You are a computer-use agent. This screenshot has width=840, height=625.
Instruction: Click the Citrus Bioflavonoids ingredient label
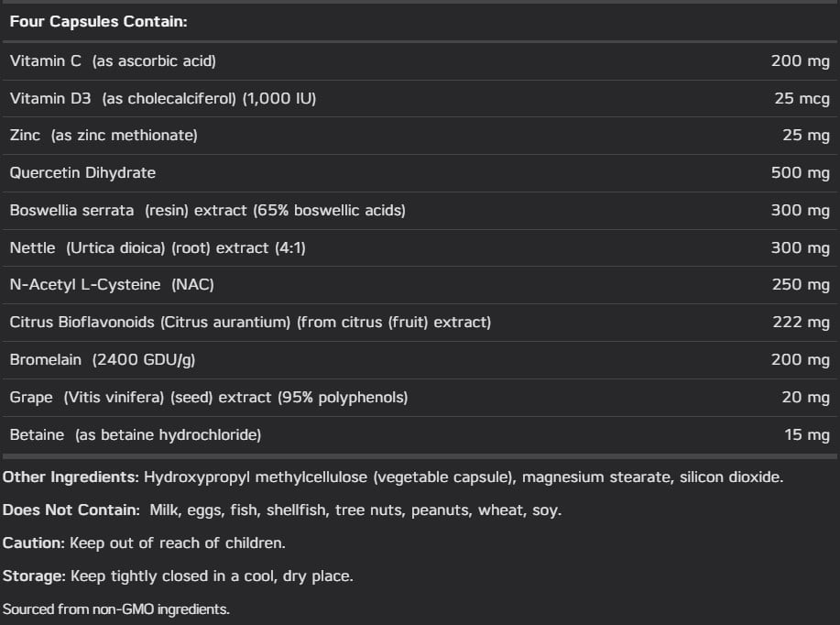point(250,323)
